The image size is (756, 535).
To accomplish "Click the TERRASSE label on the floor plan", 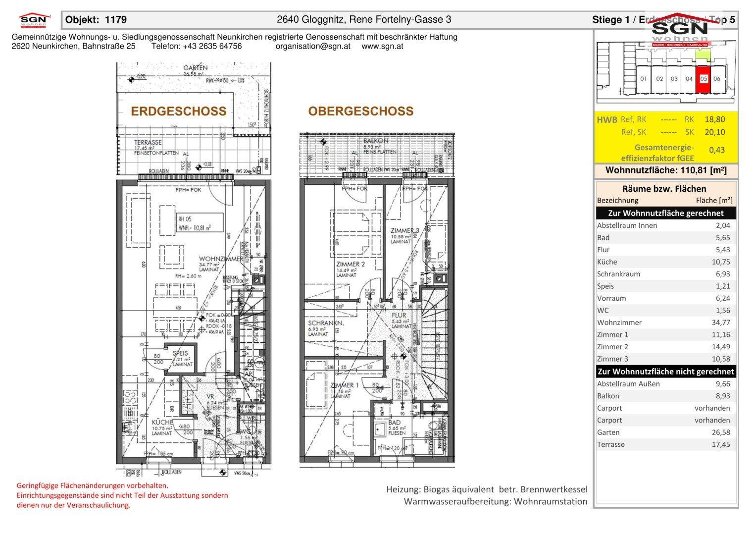I will (x=148, y=142).
